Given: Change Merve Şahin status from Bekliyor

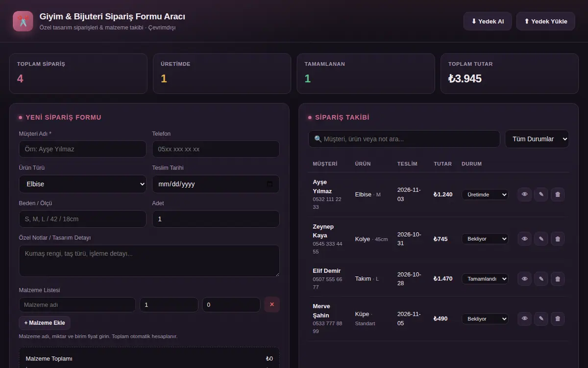Looking at the screenshot, I should point(485,318).
